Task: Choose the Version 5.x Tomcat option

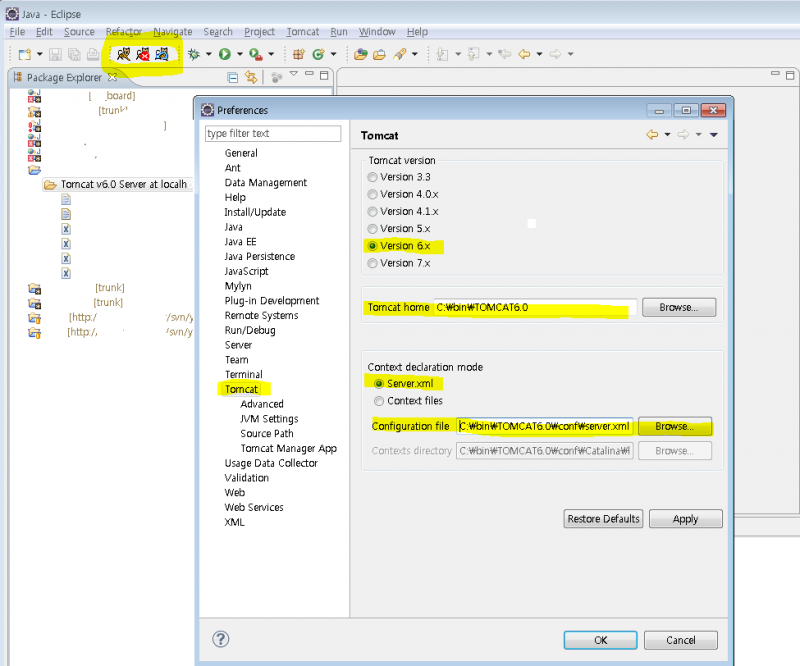Action: [373, 228]
